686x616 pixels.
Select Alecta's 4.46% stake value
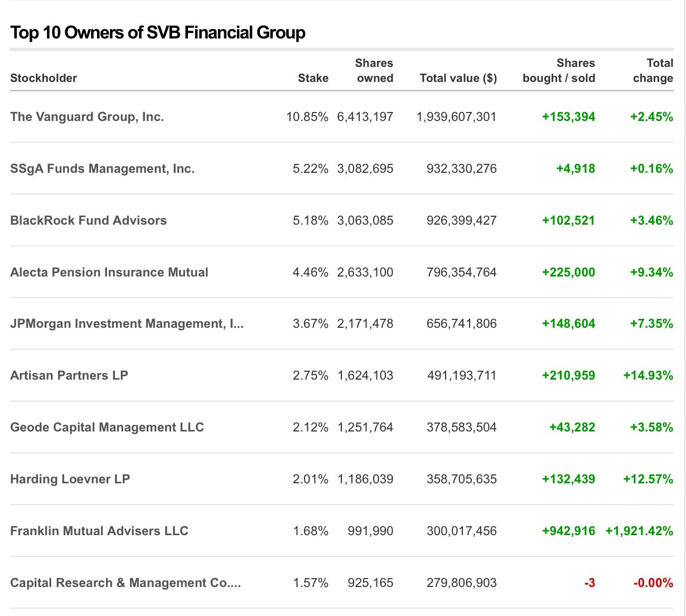click(311, 273)
